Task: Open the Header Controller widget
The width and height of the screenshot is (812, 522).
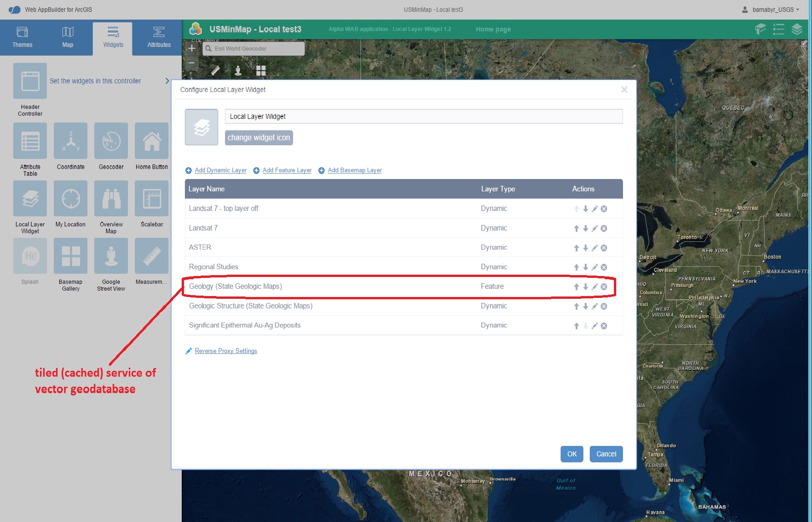Action: pyautogui.click(x=30, y=81)
